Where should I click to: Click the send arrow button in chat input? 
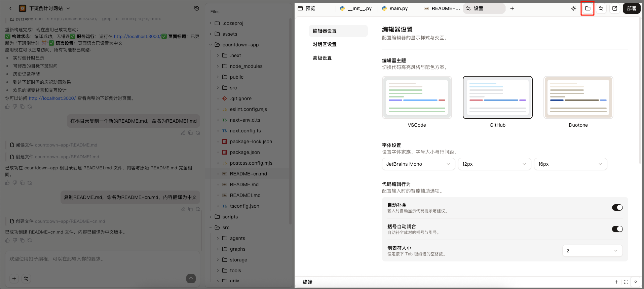[x=191, y=279]
